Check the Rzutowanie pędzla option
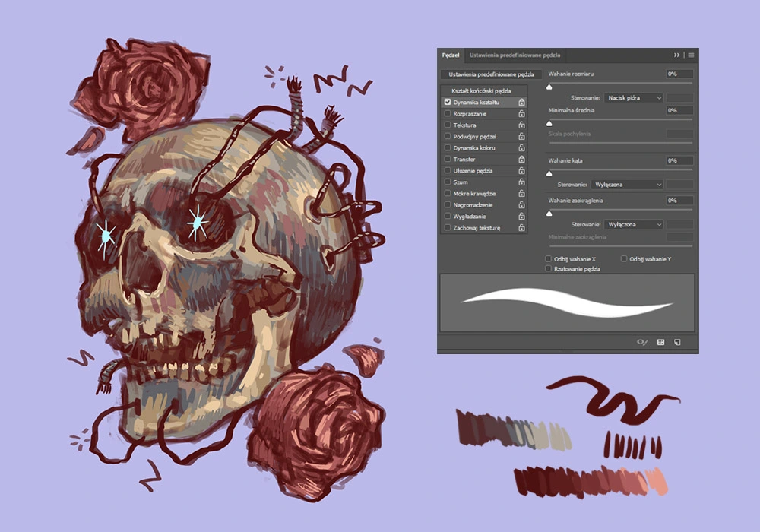760x532 pixels. pos(549,269)
